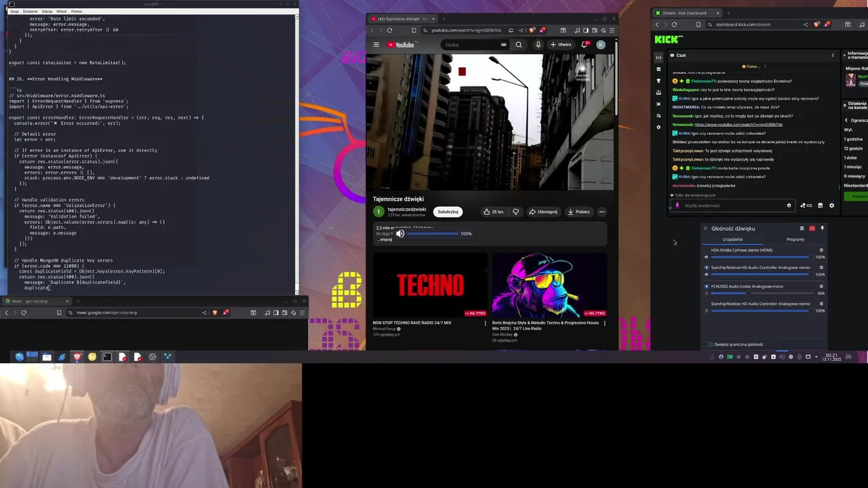Pin the Głośność dźwięku volume panel

point(822,228)
